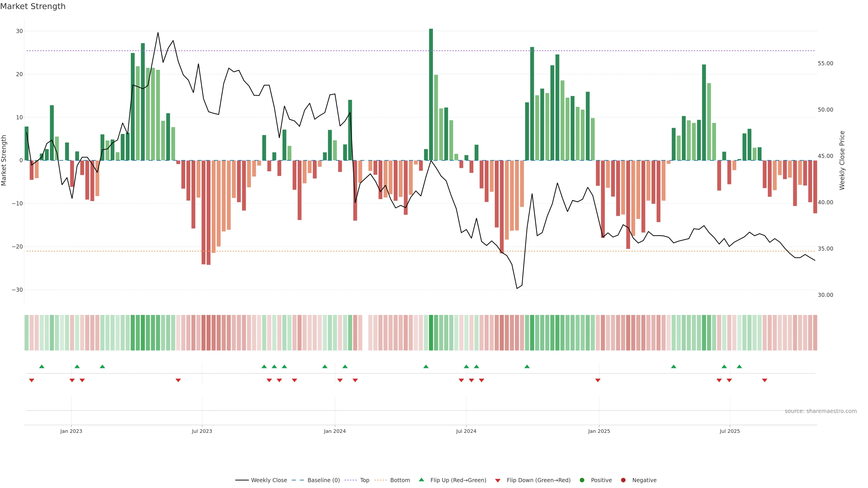Click the Market Strength chart title
This screenshot has height=488, width=868.
(x=33, y=6)
